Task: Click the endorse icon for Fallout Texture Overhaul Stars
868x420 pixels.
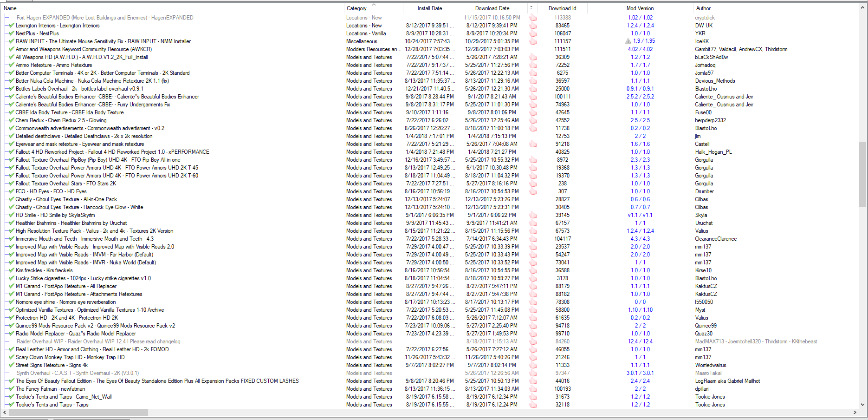Action: tap(533, 184)
